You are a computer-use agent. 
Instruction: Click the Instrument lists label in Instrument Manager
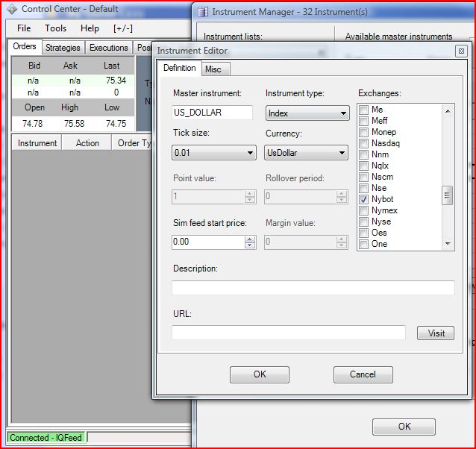[233, 37]
